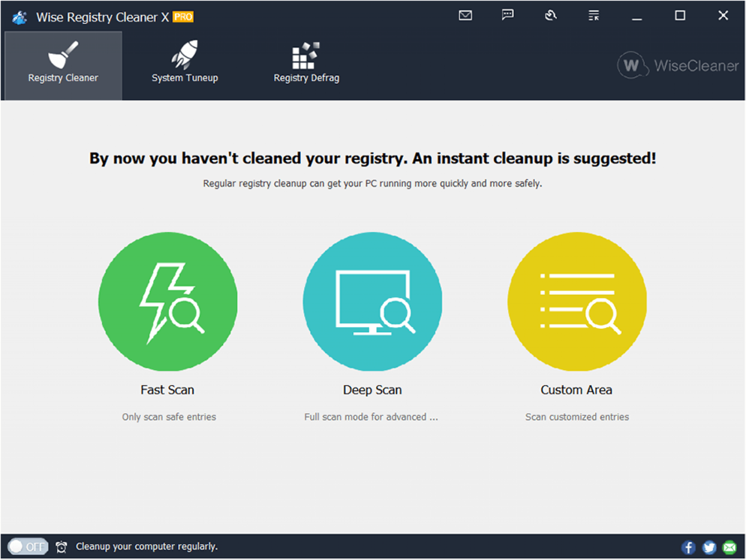Click 'Cleanup your computer regularly.' text
746x560 pixels.
147,546
